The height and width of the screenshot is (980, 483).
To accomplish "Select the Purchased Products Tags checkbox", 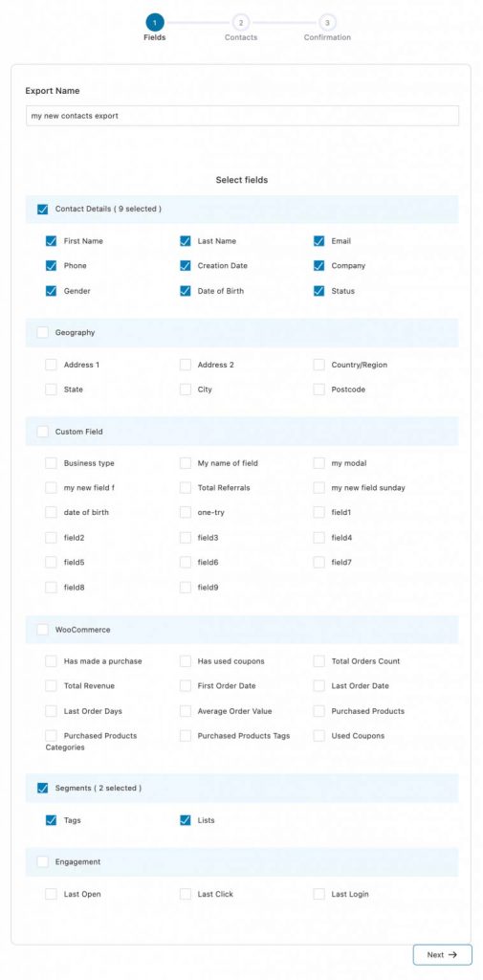I will [185, 736].
